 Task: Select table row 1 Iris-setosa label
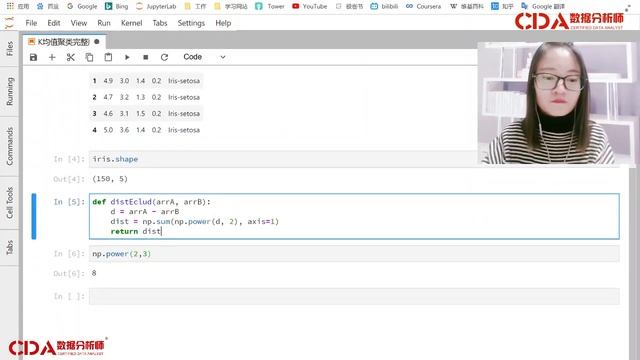184,81
